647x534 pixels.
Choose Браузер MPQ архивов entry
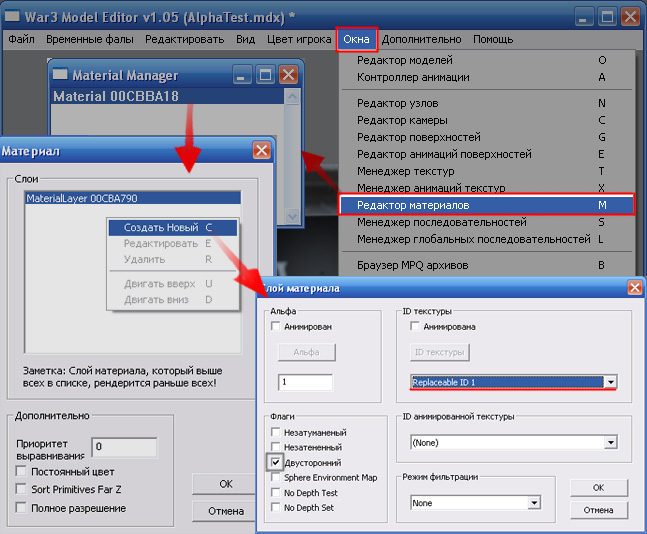(487, 265)
